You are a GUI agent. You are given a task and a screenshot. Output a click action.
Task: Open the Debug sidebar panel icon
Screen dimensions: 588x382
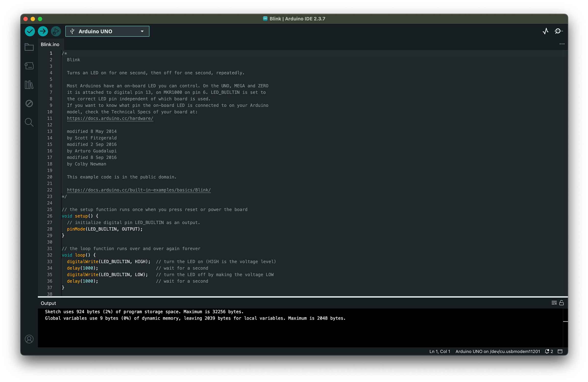pos(29,104)
